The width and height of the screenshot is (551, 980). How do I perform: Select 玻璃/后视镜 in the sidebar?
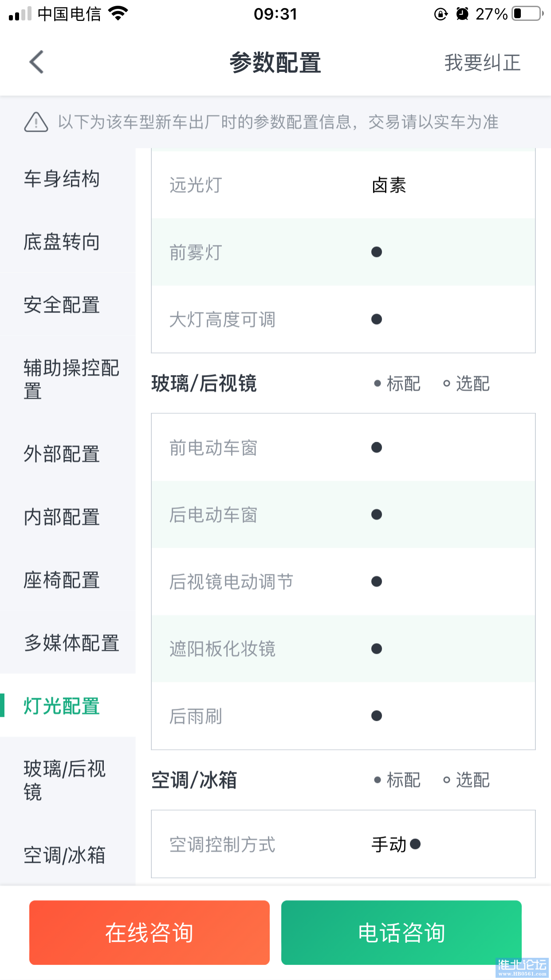pos(65,780)
